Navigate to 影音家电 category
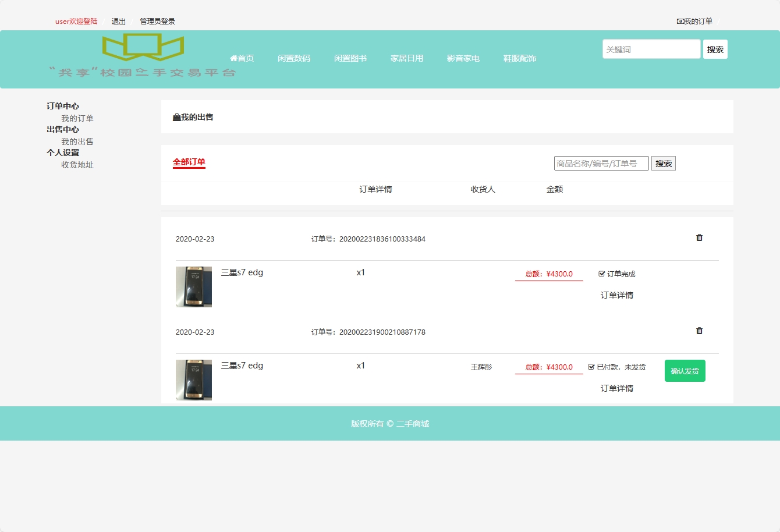This screenshot has height=532, width=780. click(x=463, y=58)
